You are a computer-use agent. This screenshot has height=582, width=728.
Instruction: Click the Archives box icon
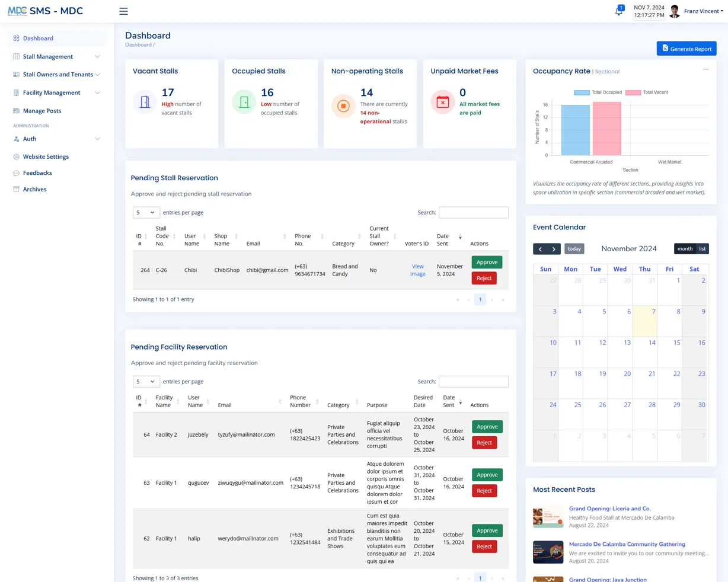(x=16, y=189)
